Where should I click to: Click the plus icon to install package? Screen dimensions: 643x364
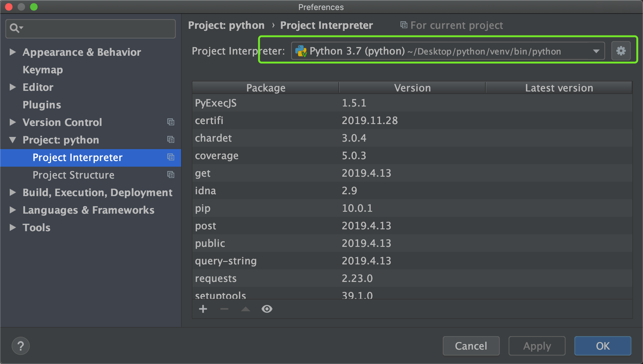click(203, 309)
